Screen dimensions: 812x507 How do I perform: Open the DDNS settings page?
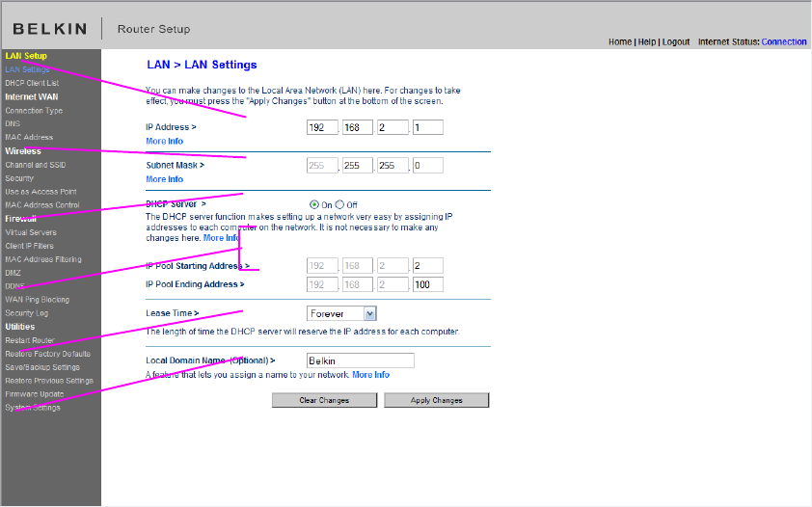(x=14, y=286)
